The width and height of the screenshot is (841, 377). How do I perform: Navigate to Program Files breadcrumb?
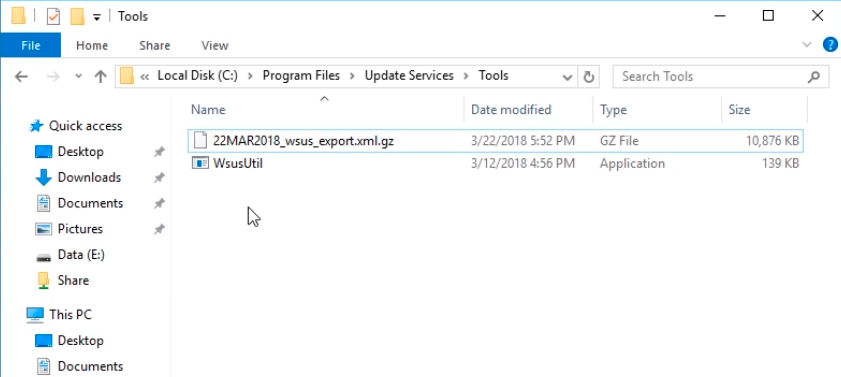[301, 76]
